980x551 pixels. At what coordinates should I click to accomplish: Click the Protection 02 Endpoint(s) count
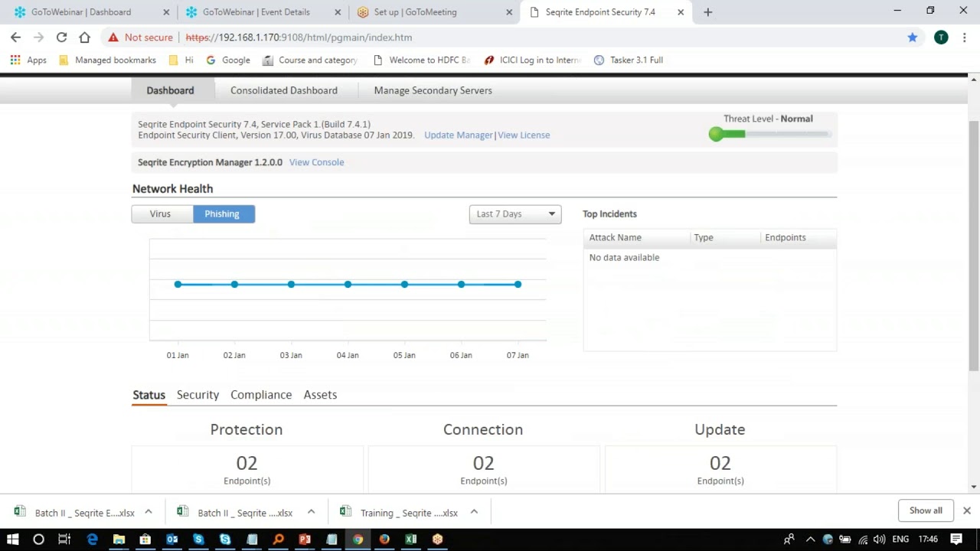pos(247,469)
